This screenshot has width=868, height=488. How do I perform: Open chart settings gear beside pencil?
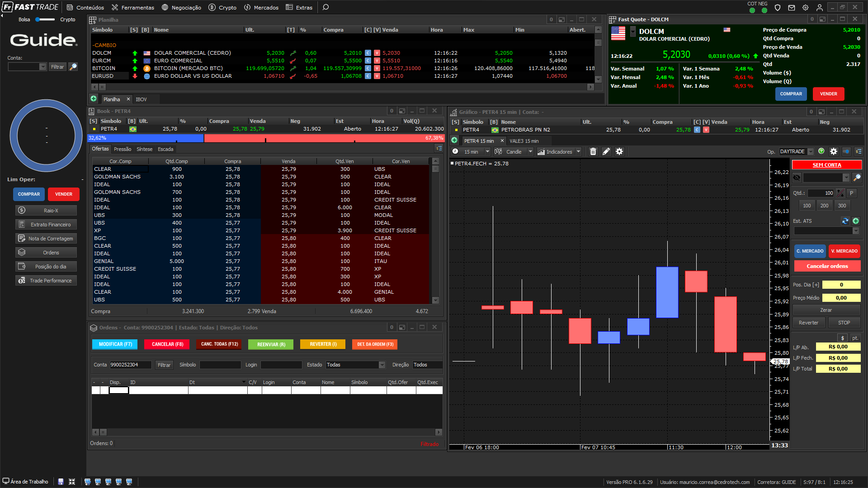click(x=619, y=152)
